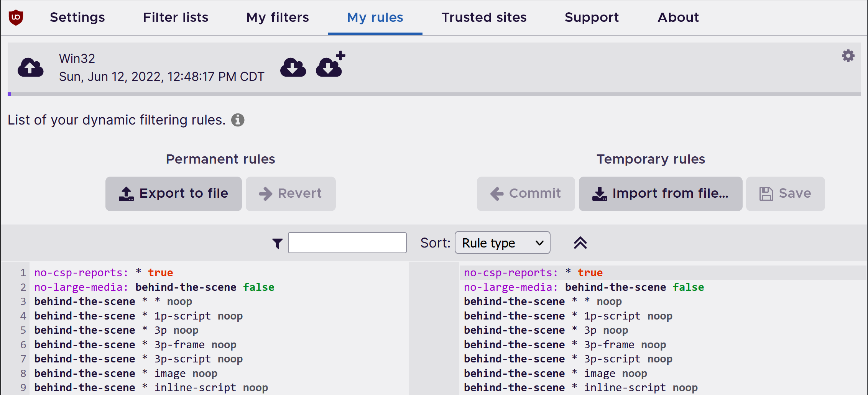868x395 pixels.
Task: Click the uBlock Origin shield logo
Action: [16, 17]
